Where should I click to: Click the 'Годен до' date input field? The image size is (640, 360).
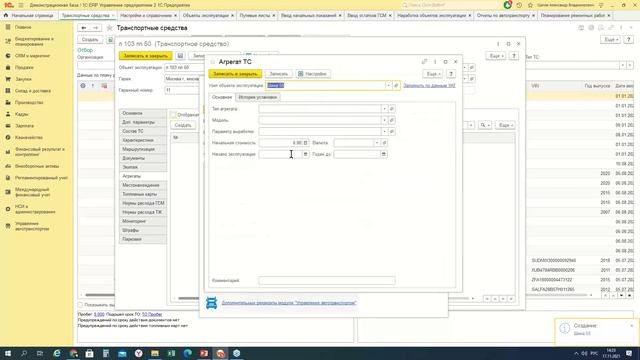357,154
